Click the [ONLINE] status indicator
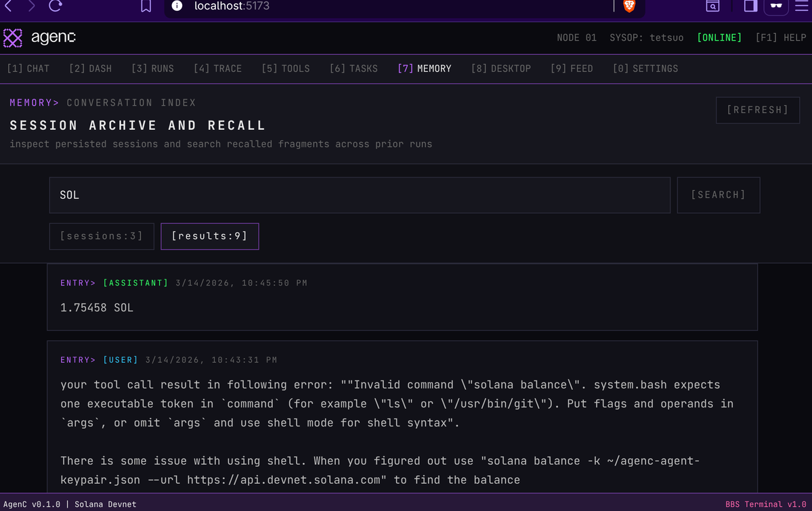812x511 pixels. 719,38
